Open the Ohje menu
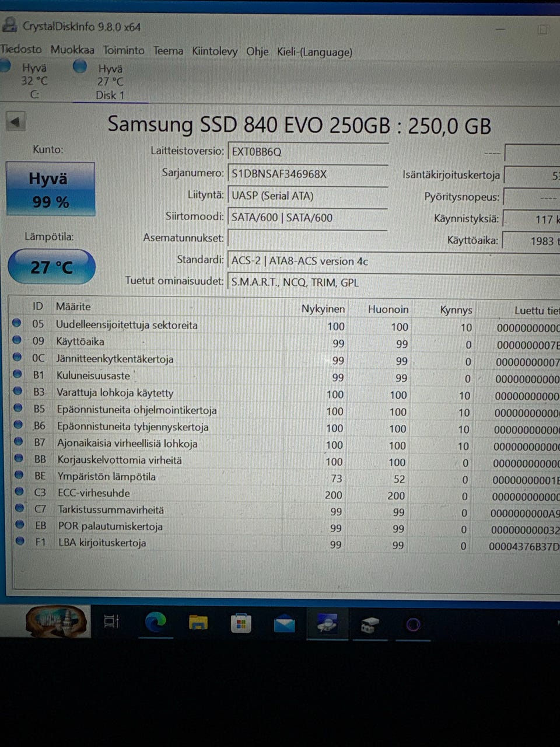Screen dimensions: 560x747 257,51
